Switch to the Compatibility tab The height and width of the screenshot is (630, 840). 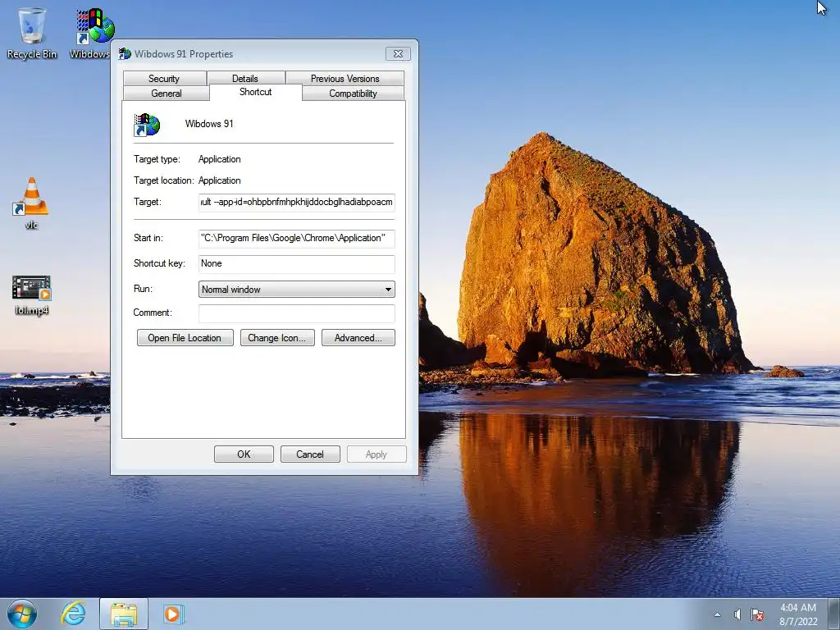click(x=353, y=94)
